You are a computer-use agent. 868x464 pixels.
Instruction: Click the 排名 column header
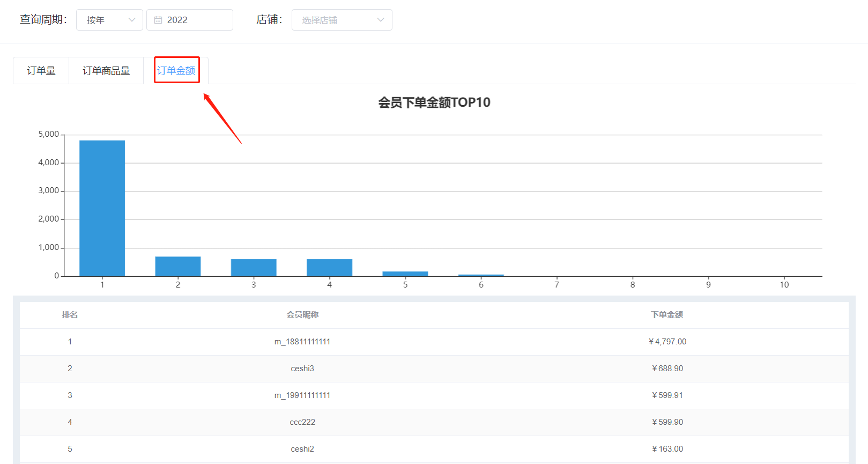(x=70, y=315)
